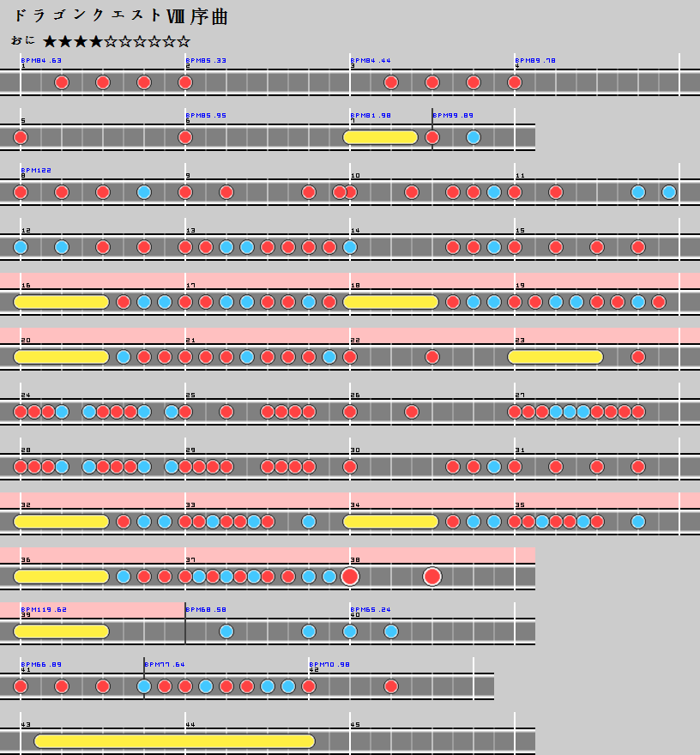Select the BPM119.62 tempo label

coord(44,609)
